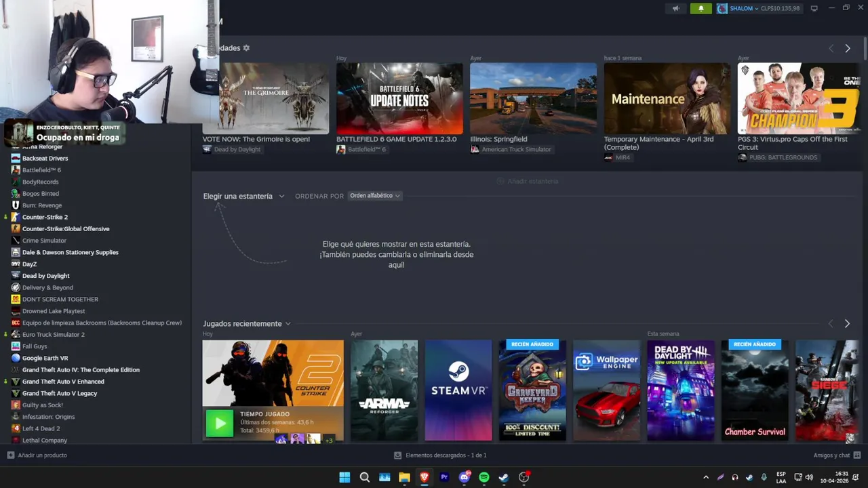Select SteamVR recent game cover
The image size is (868, 488).
(458, 390)
